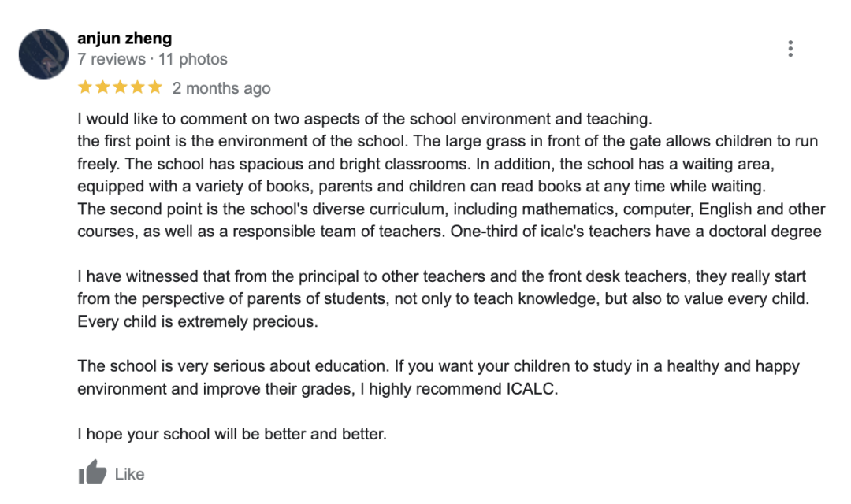Viewport: 851px width, 504px height.
Task: Click the second gold rating star
Action: click(102, 87)
